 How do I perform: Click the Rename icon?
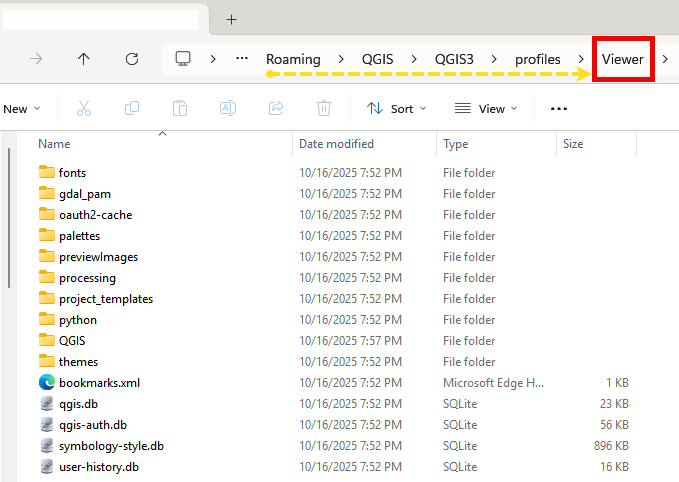pos(228,108)
